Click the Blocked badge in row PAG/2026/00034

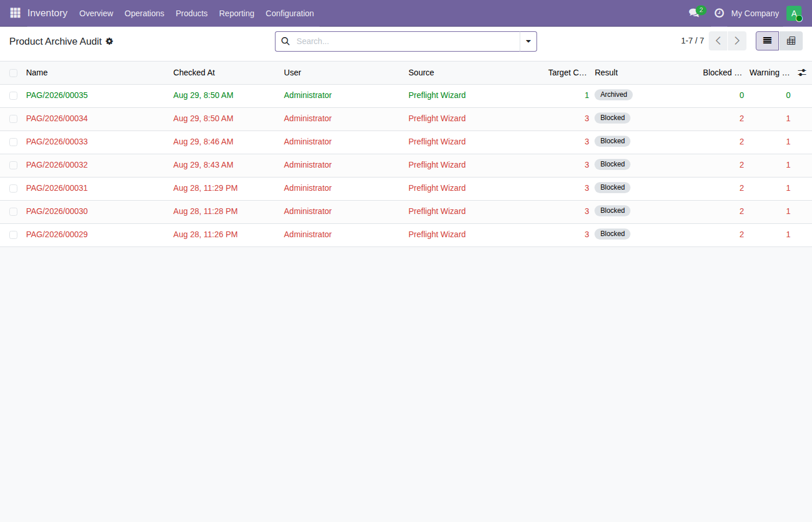612,118
